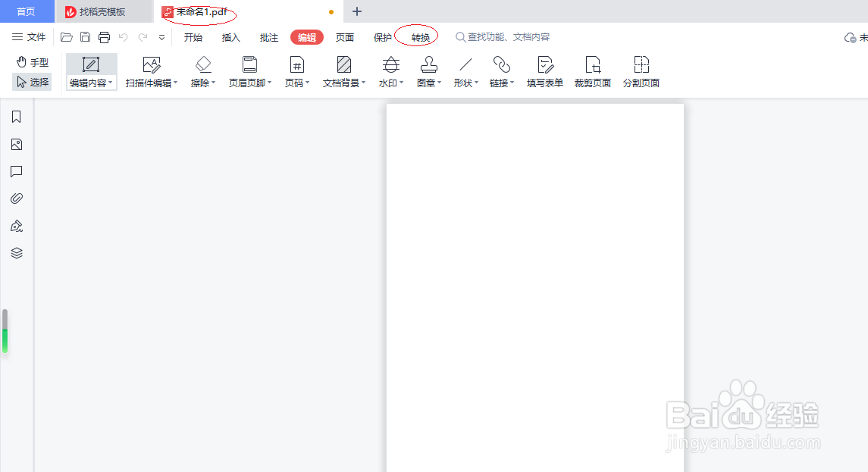Open the thumbnail image sidebar panel

(x=17, y=145)
